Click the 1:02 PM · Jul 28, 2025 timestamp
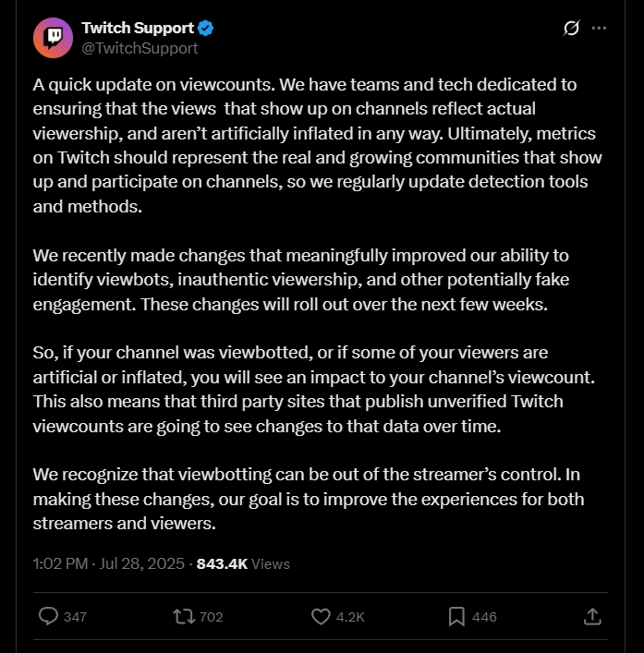Image resolution: width=644 pixels, height=653 pixels. (110, 563)
